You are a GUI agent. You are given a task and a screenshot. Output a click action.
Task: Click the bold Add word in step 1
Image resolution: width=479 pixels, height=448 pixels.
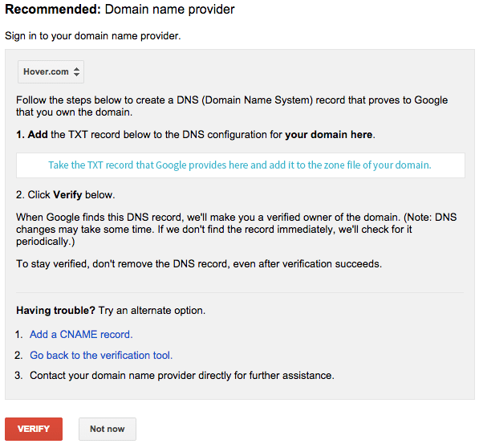click(x=38, y=134)
